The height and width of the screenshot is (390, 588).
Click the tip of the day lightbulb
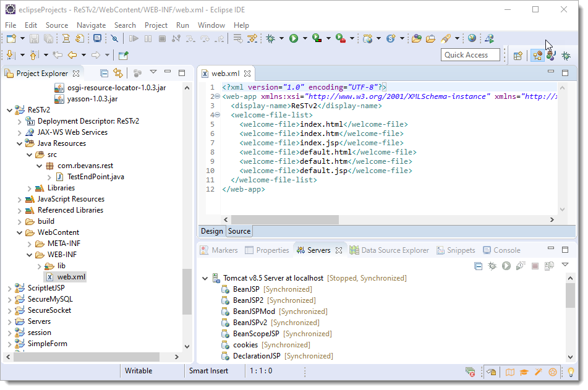pyautogui.click(x=571, y=372)
